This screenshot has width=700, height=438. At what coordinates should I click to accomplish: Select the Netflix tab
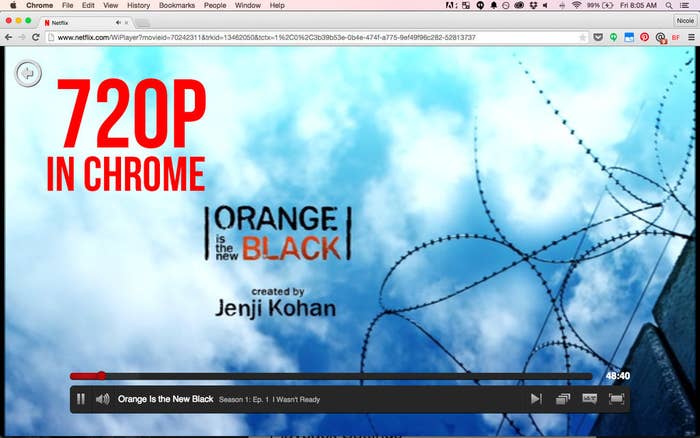coord(83,22)
